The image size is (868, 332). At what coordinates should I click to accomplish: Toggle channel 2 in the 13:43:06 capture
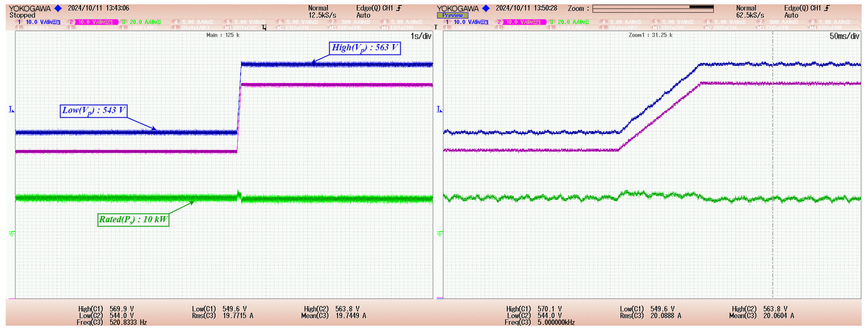pyautogui.click(x=93, y=22)
